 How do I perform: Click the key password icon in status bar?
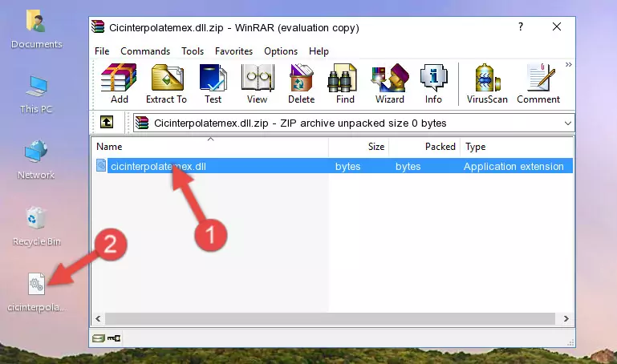coord(114,338)
